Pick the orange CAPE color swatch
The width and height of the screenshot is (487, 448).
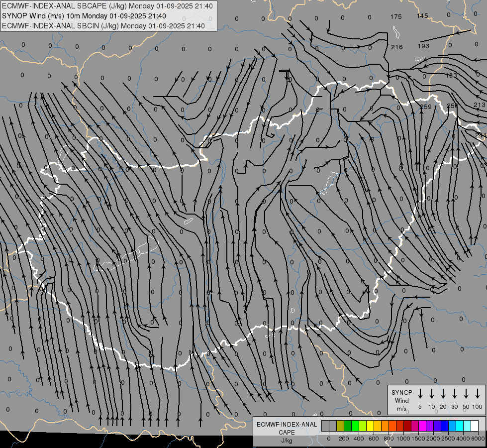click(x=386, y=426)
